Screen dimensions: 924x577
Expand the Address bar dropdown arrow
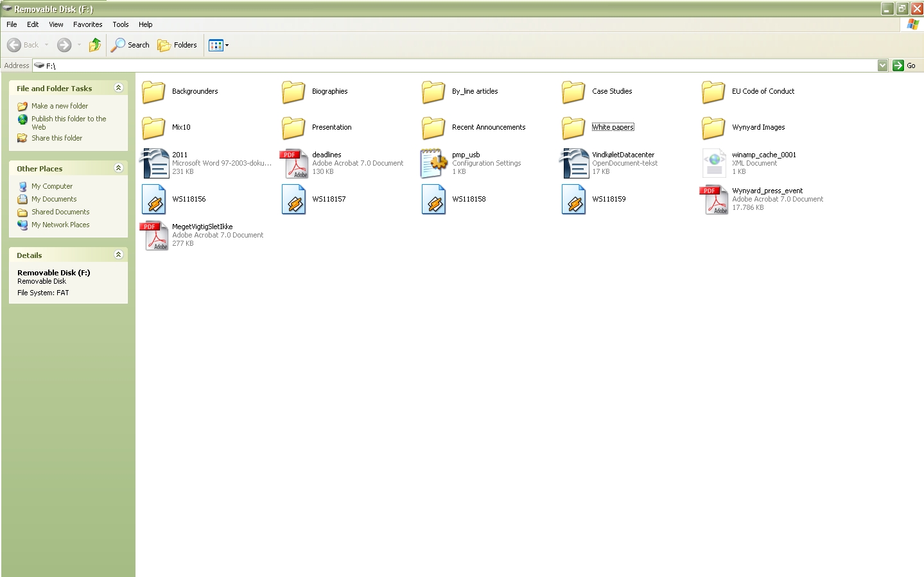click(x=882, y=65)
